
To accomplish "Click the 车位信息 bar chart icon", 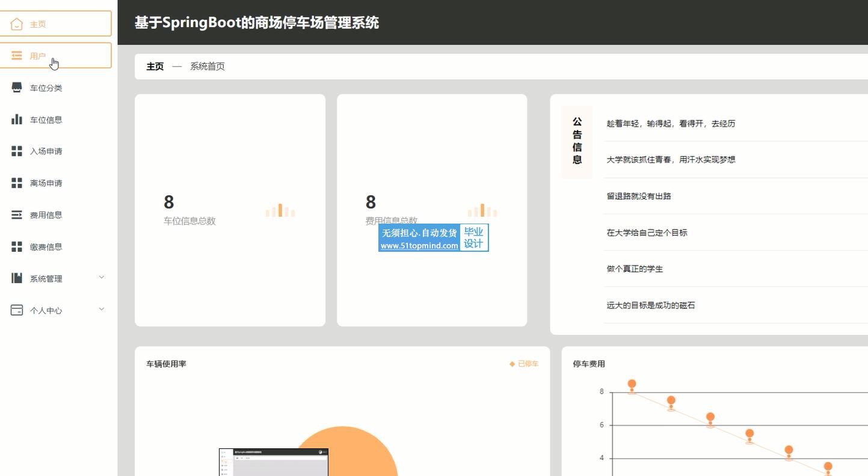I will pos(17,120).
